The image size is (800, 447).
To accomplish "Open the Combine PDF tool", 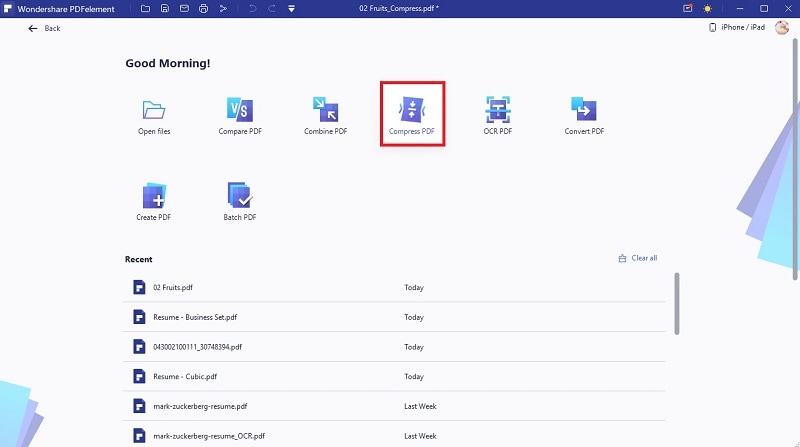I will 326,116.
